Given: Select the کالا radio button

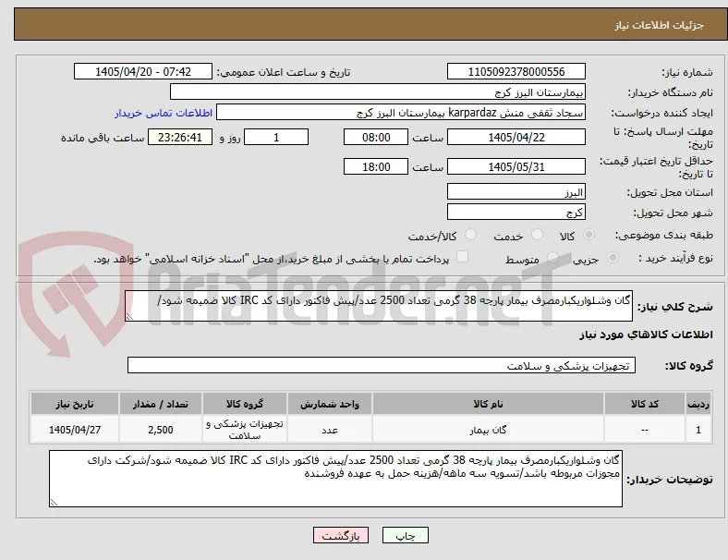Looking at the screenshot, I should tap(588, 235).
